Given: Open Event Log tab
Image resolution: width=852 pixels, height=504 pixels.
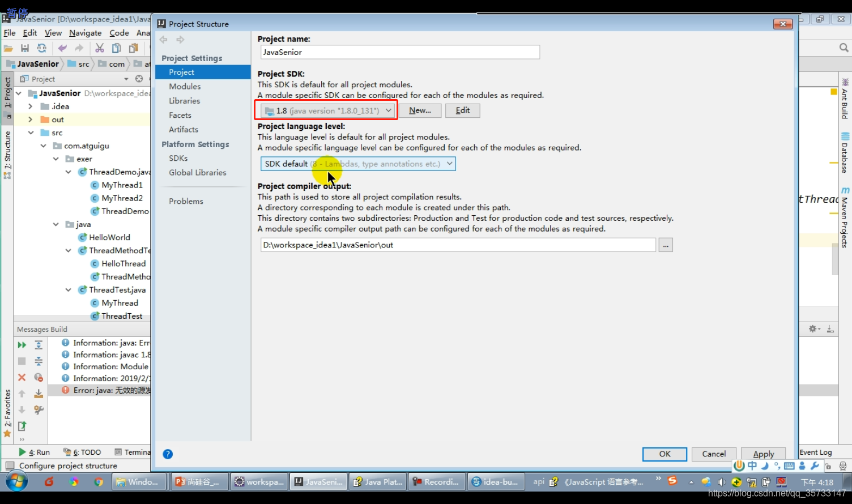Looking at the screenshot, I should [816, 452].
